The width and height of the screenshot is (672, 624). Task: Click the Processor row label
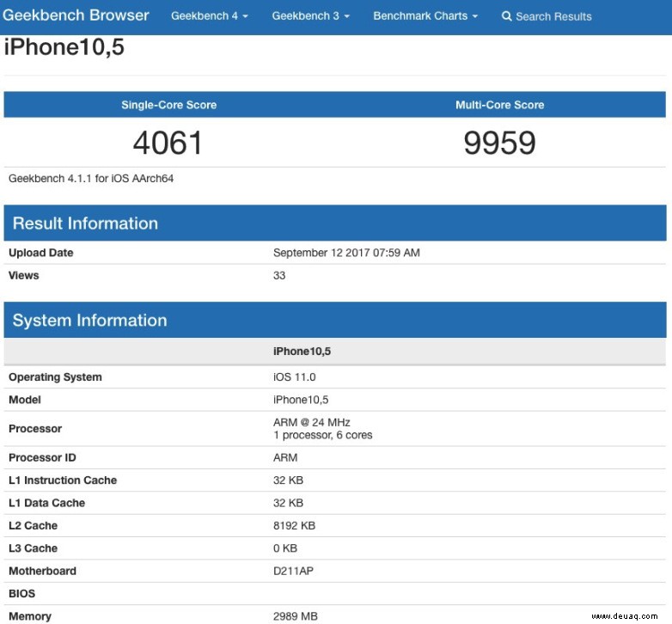point(35,429)
